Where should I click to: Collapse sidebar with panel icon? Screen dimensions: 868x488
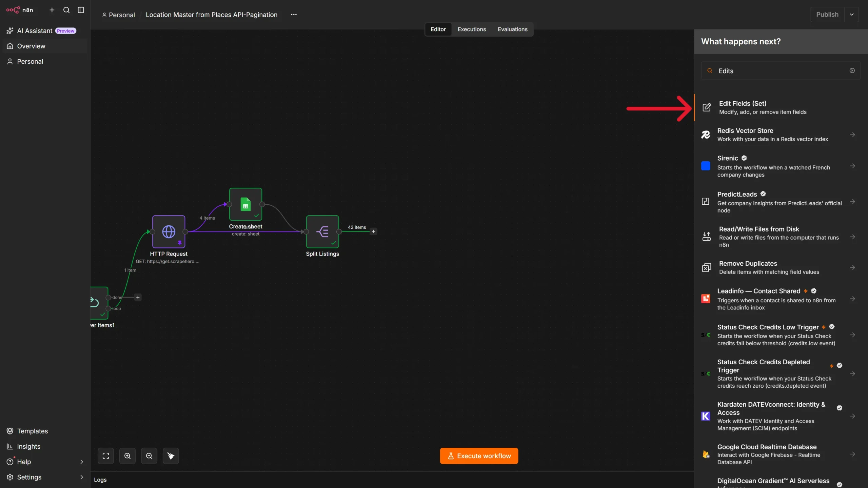[x=81, y=10]
